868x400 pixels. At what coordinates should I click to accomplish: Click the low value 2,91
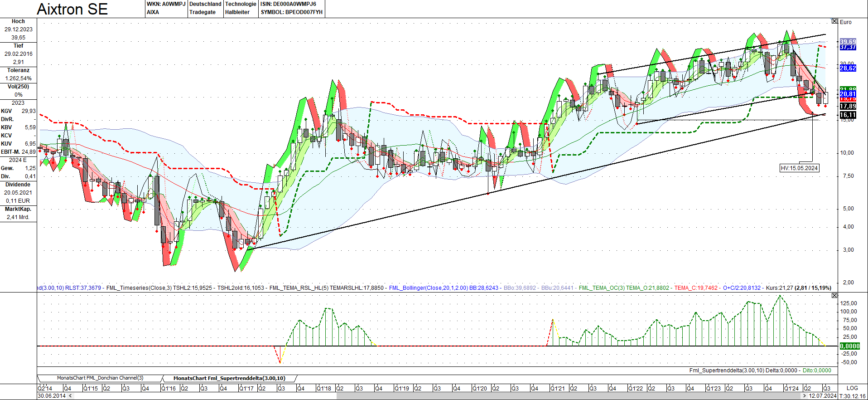pos(19,62)
